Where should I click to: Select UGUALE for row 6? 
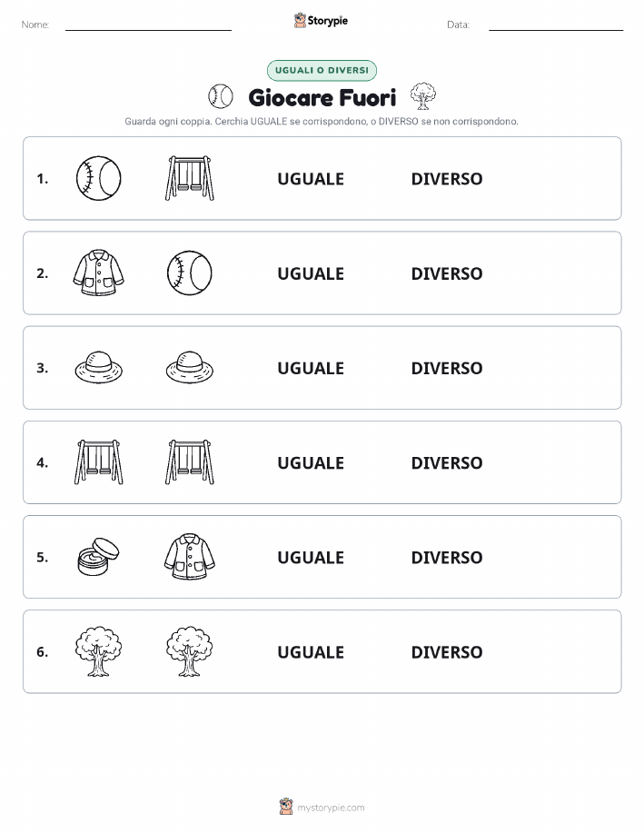pyautogui.click(x=311, y=652)
